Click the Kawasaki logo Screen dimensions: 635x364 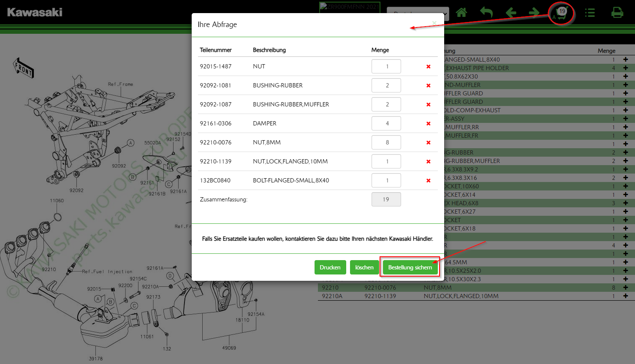35,12
